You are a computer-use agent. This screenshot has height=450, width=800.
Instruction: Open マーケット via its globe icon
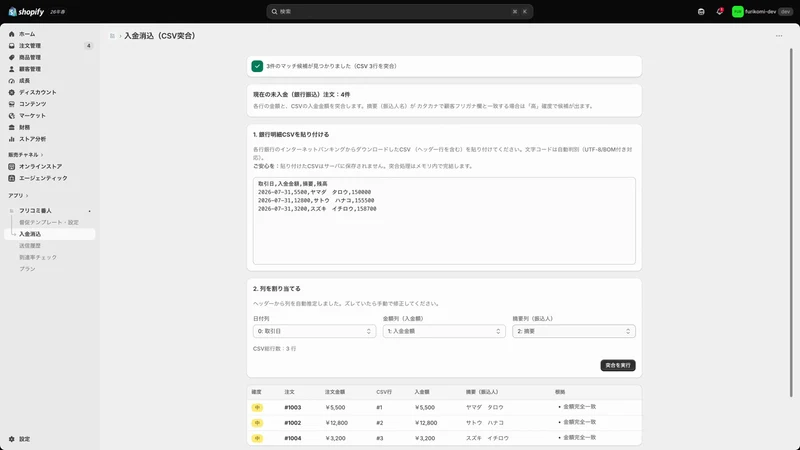[x=12, y=116]
